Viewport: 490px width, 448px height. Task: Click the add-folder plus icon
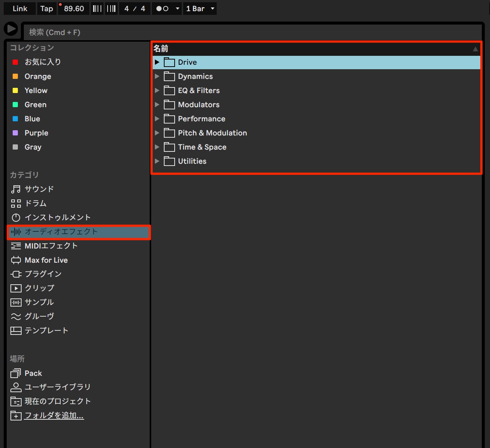[x=16, y=416]
